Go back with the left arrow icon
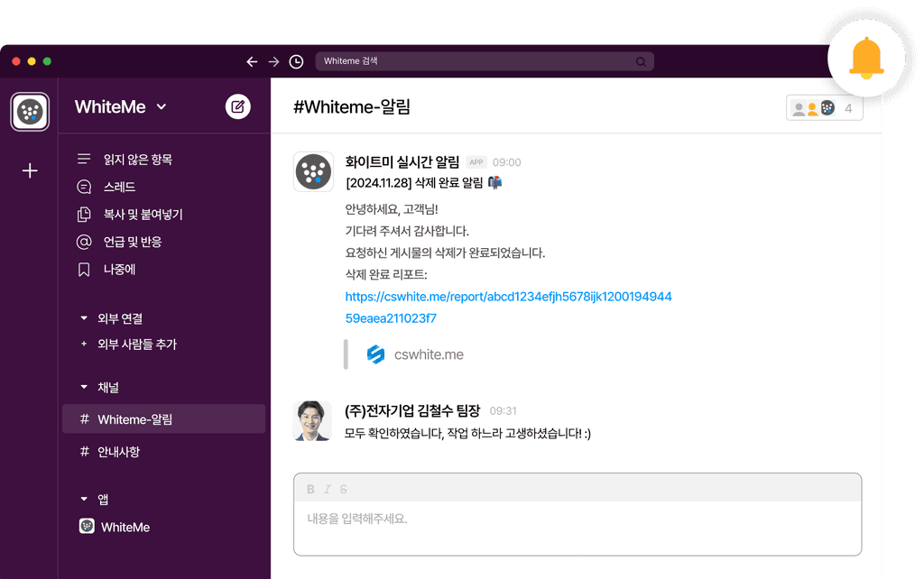 pyautogui.click(x=252, y=61)
